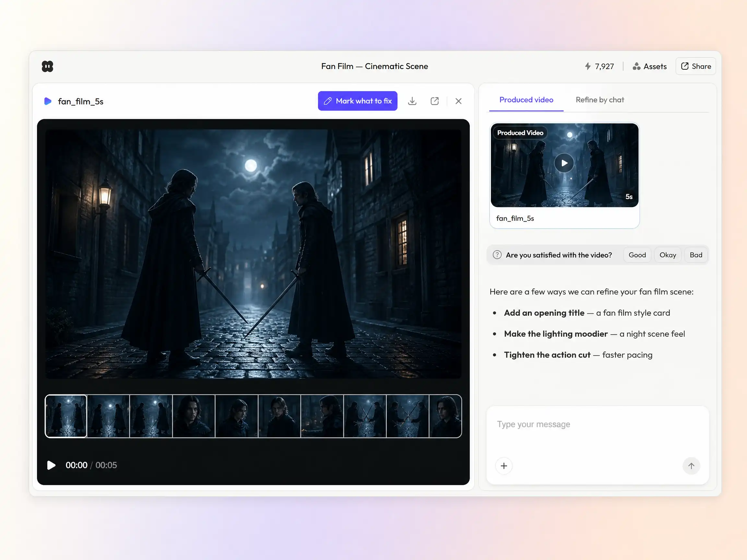Switch to the Refine by chat tab

pos(600,100)
